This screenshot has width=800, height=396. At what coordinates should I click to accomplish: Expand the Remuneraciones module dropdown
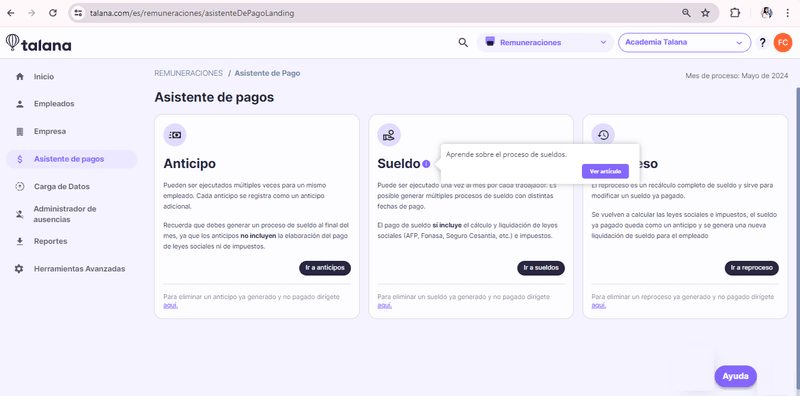click(545, 43)
